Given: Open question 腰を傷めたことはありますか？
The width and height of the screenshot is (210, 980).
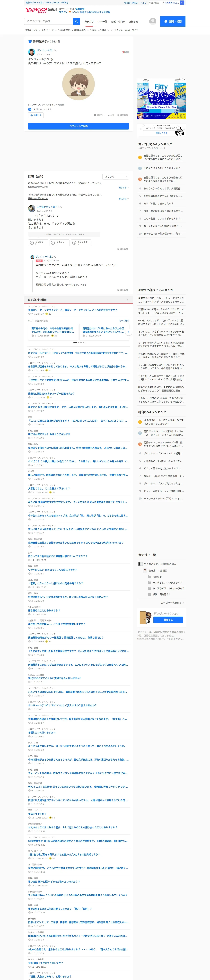Looking at the screenshot, I should (44, 611).
